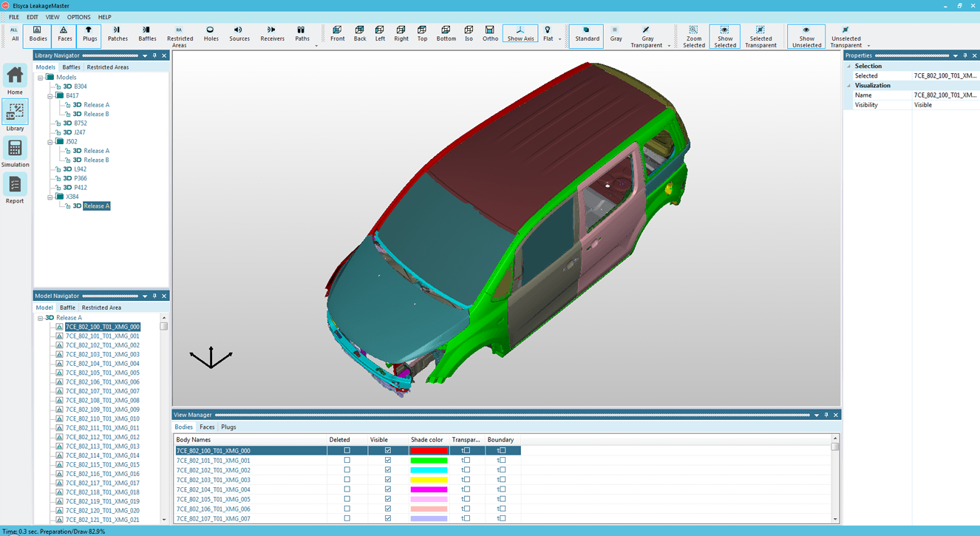Check Deleted box for 7CE_802_102_T01_XMG_002

click(x=347, y=470)
